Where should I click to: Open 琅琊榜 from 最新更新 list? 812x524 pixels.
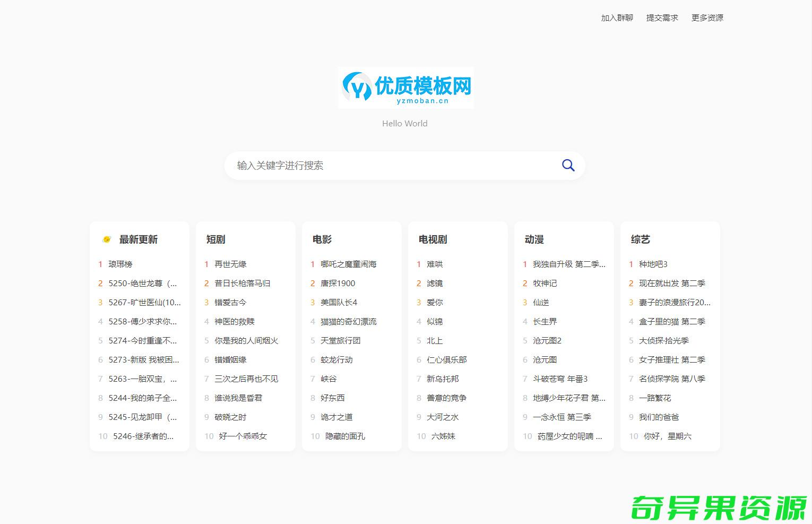pos(120,264)
